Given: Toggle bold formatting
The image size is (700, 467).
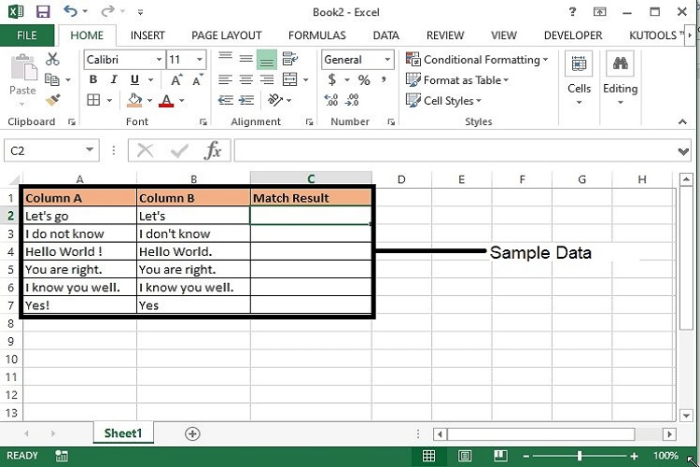Looking at the screenshot, I should click(x=93, y=79).
